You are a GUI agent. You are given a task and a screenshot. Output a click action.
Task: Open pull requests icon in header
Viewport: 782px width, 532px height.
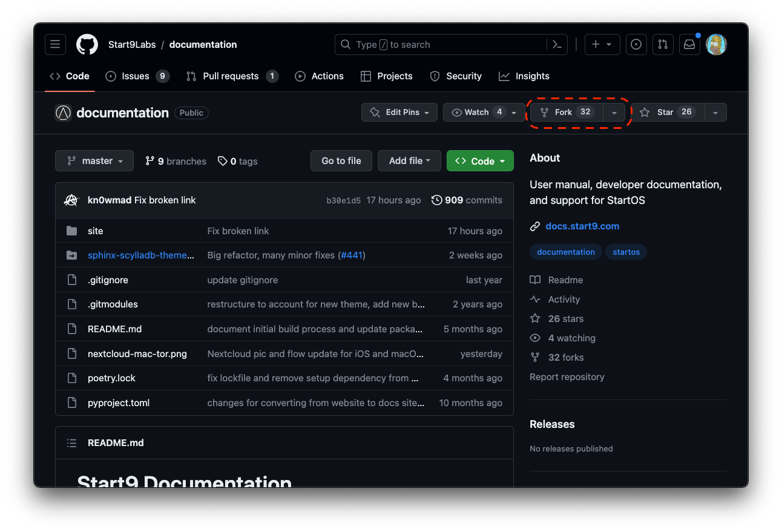[x=663, y=45]
